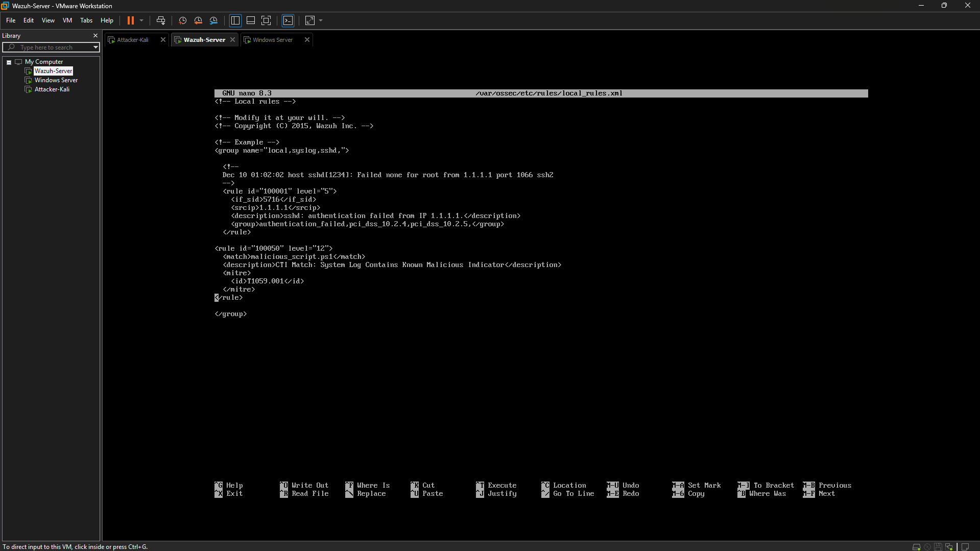
Task: Click the malicious_script.ps1 match line
Action: pyautogui.click(x=294, y=257)
